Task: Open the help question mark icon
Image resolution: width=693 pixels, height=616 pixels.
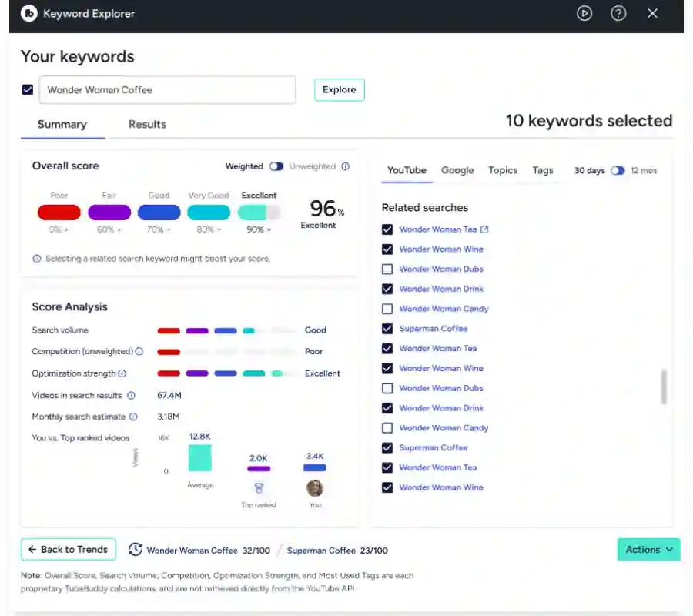Action: pos(618,13)
